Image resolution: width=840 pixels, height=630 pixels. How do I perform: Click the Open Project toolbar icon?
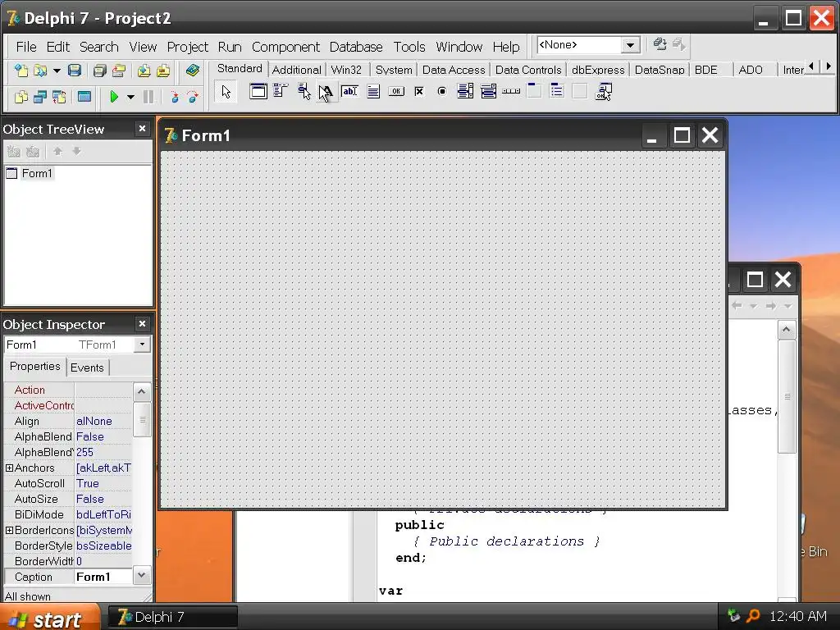tap(119, 71)
